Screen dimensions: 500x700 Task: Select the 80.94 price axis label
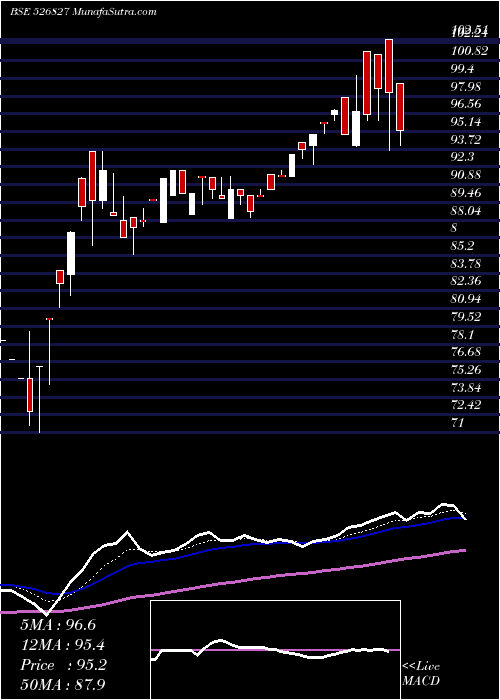[x=468, y=299]
